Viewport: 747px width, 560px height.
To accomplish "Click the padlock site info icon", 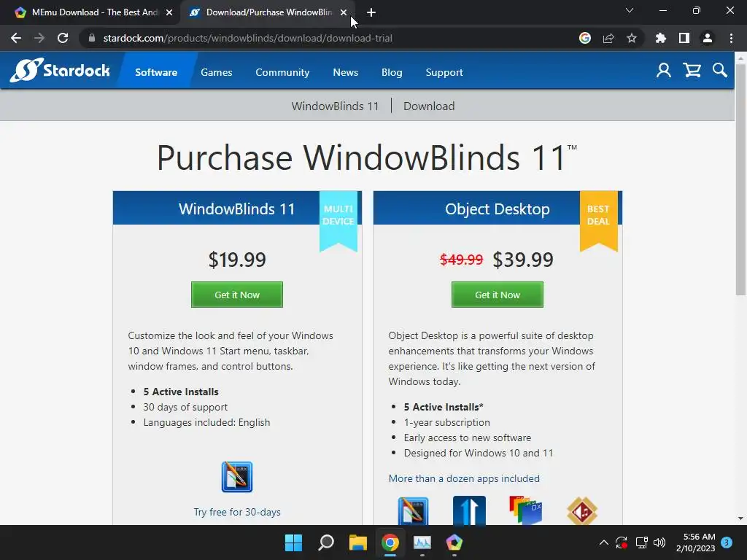I will [92, 38].
